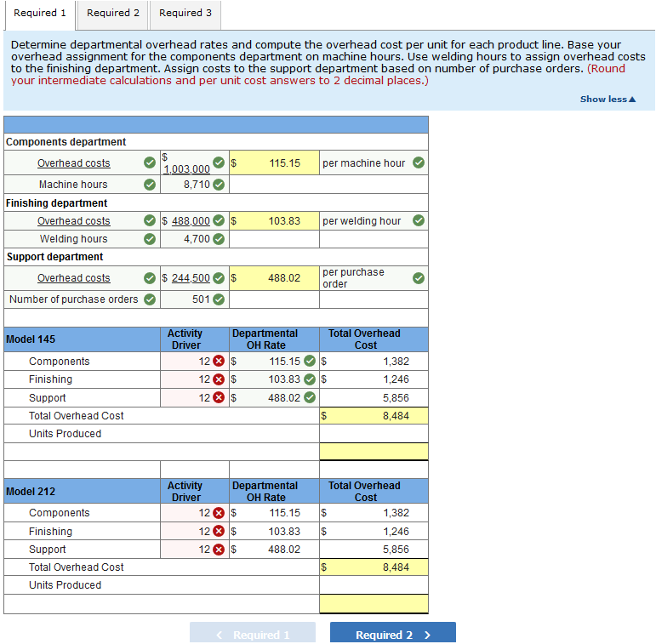Click the Finishing rate 103.83 yellow cell
The width and height of the screenshot is (656, 644).
pyautogui.click(x=274, y=220)
